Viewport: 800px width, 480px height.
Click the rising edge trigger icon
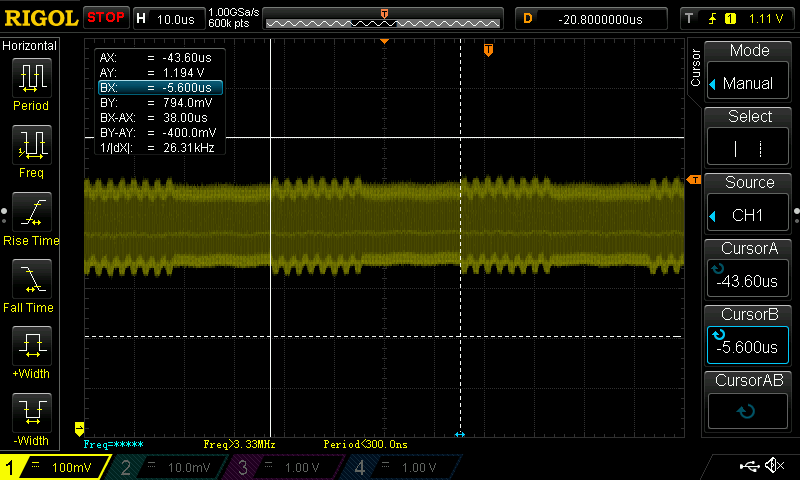click(712, 19)
